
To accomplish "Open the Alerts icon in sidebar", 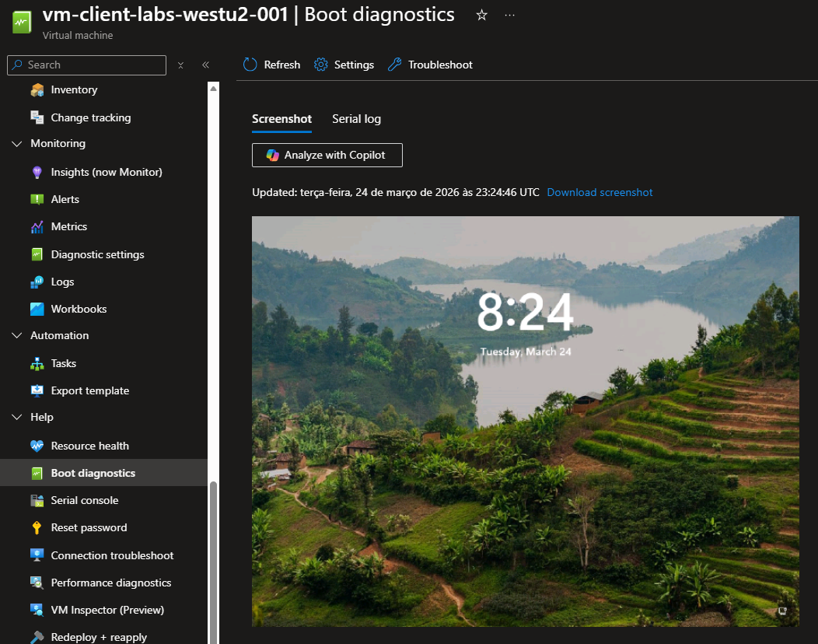I will 37,199.
